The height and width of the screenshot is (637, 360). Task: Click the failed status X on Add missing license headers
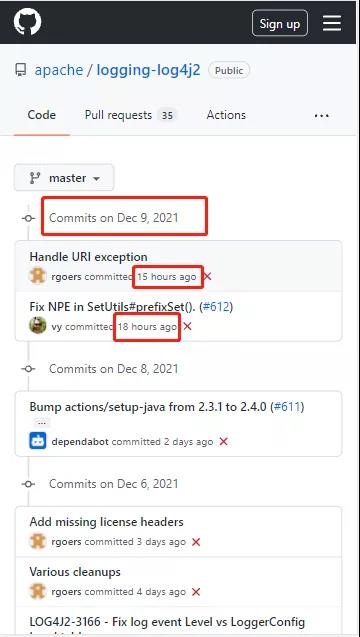click(x=196, y=542)
